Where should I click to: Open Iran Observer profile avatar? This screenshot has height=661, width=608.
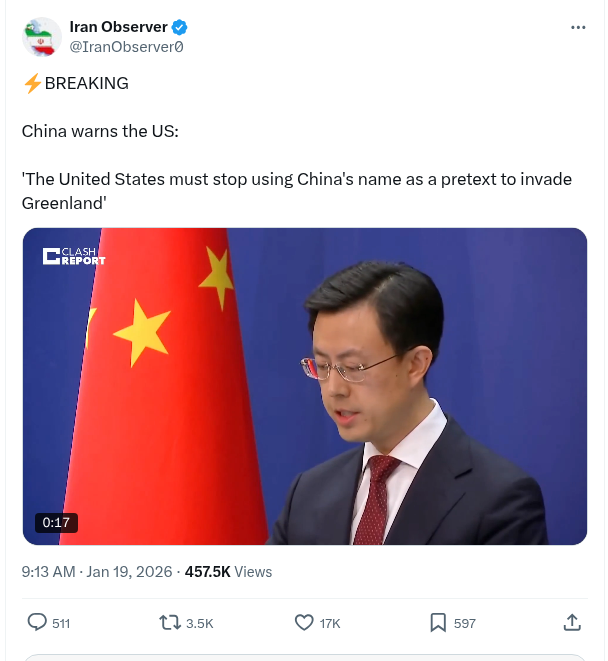click(x=42, y=37)
